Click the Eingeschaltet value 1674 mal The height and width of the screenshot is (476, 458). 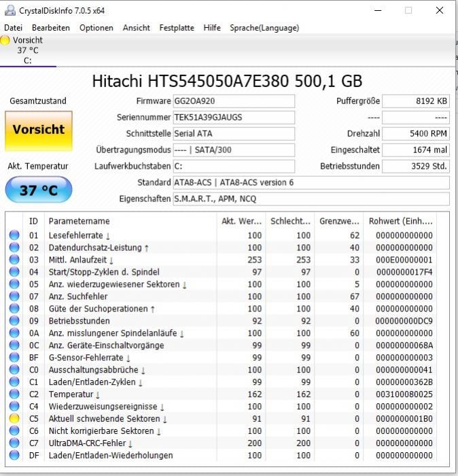tap(416, 150)
